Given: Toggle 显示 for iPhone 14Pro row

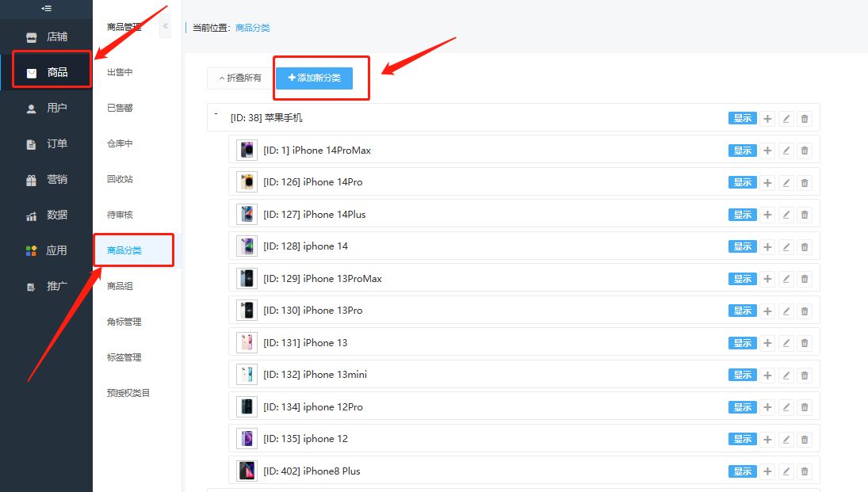Looking at the screenshot, I should tap(742, 182).
